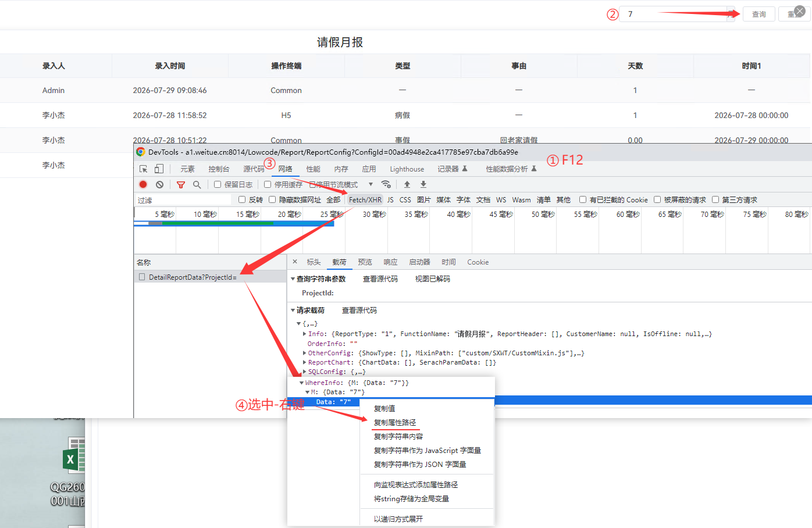Open the 网络 Network tab
812x528 pixels.
tap(285, 169)
